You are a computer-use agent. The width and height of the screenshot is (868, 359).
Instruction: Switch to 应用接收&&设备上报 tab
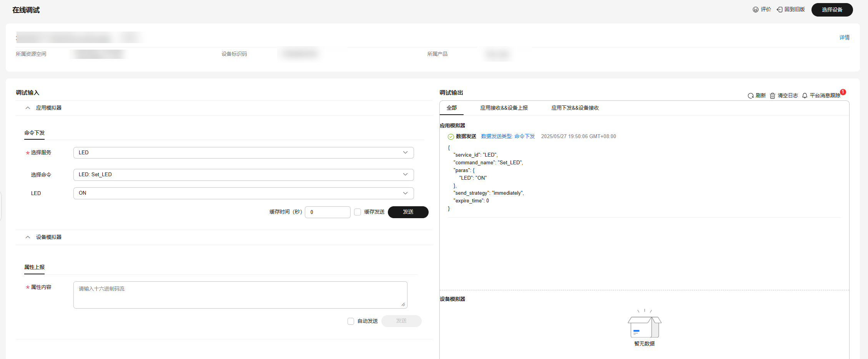click(x=504, y=108)
